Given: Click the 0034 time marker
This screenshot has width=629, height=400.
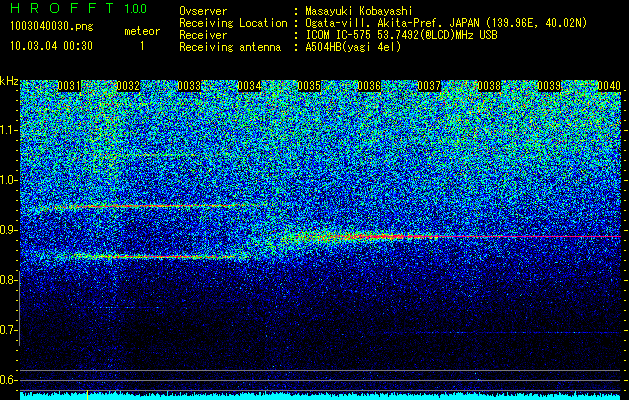Looking at the screenshot, I should (249, 86).
